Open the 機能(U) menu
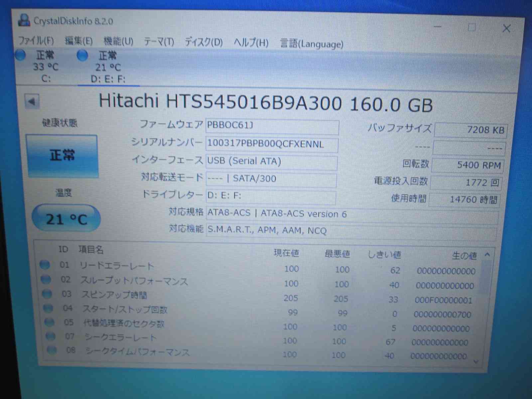This screenshot has height=399, width=532. pos(118,42)
